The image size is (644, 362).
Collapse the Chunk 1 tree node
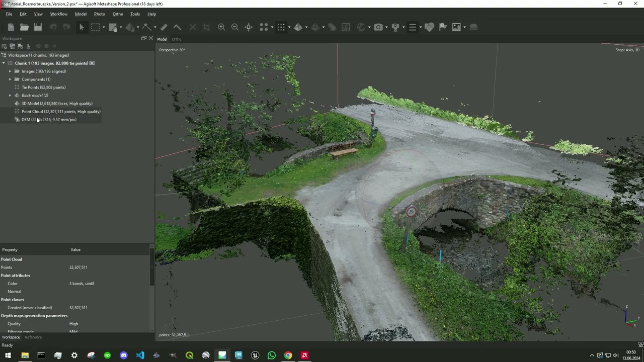click(x=4, y=63)
